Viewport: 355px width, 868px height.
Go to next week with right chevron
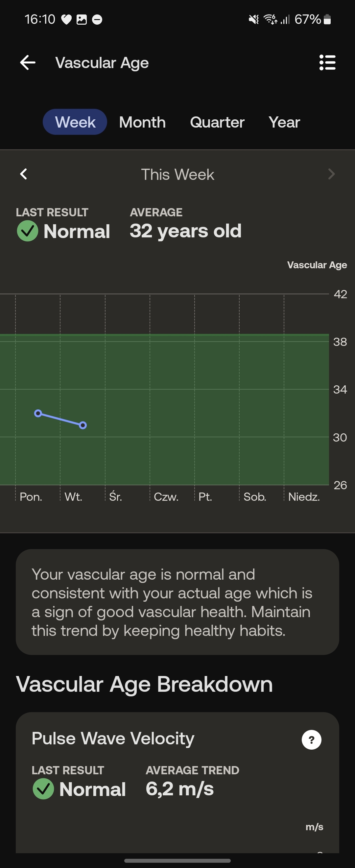(331, 174)
